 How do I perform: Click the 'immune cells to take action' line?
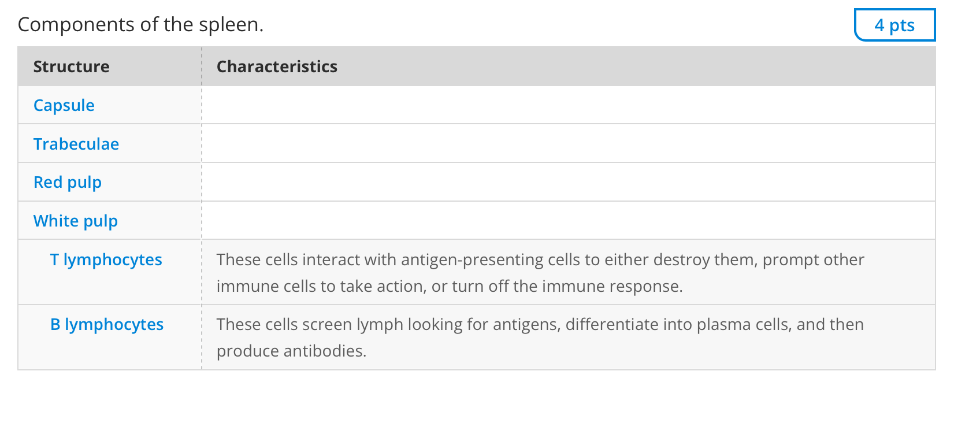click(449, 286)
